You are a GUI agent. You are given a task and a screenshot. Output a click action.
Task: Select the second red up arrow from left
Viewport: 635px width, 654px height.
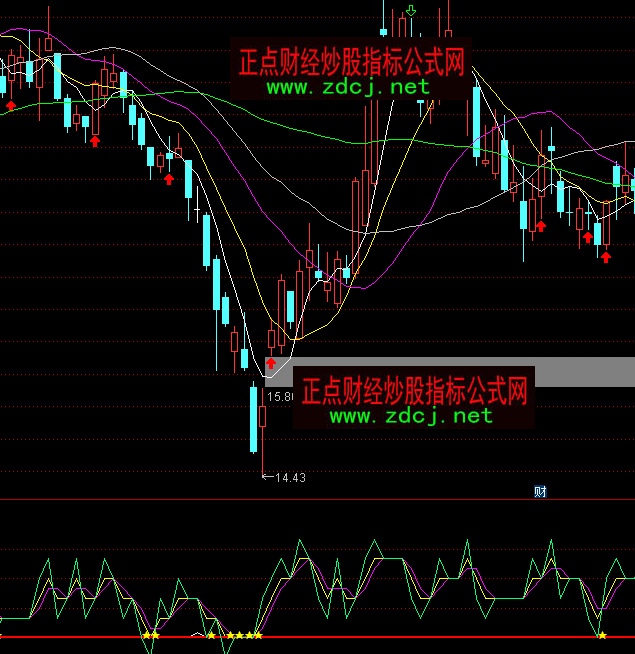pyautogui.click(x=95, y=140)
